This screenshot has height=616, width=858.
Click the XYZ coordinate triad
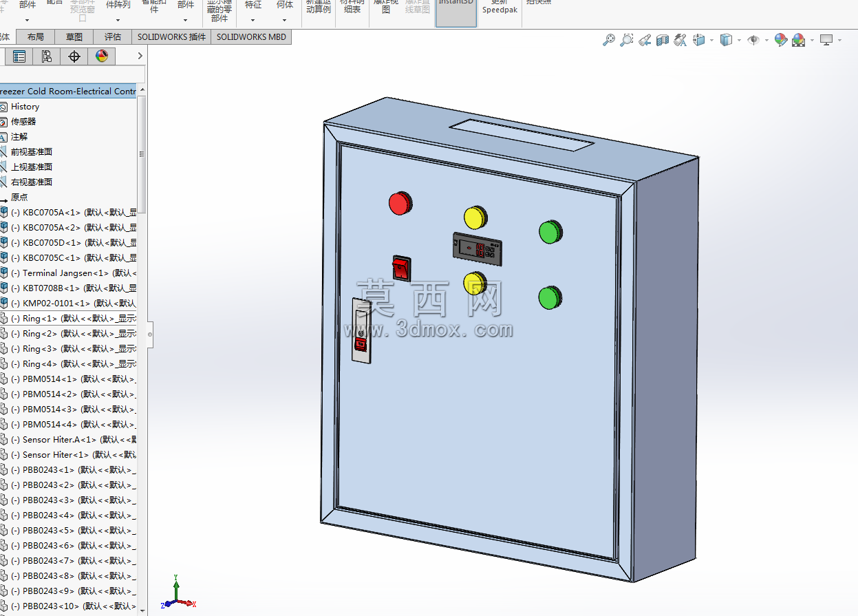click(x=178, y=594)
